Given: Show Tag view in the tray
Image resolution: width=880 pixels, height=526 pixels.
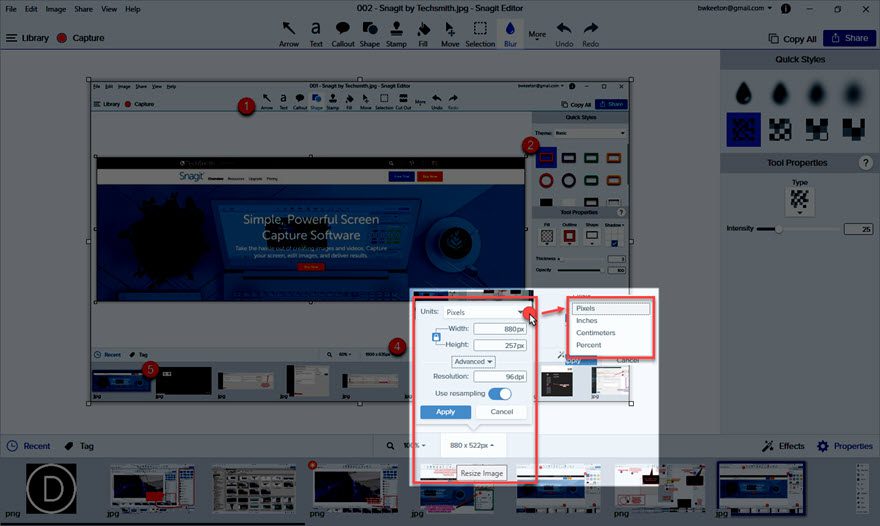Looking at the screenshot, I should [x=79, y=446].
